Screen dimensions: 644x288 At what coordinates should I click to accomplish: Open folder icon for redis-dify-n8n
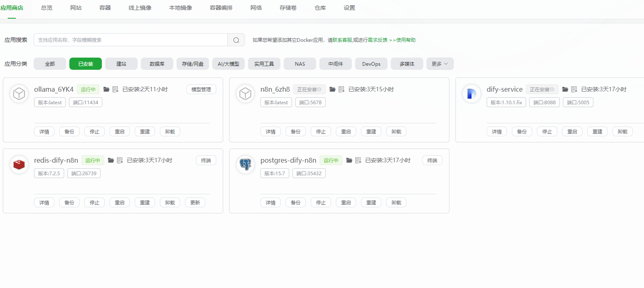pyautogui.click(x=111, y=160)
